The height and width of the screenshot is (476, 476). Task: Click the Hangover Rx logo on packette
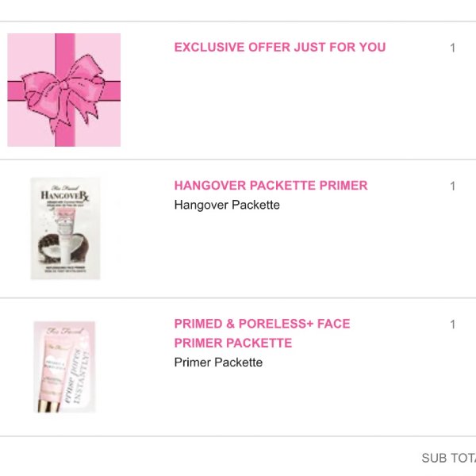[x=65, y=195]
